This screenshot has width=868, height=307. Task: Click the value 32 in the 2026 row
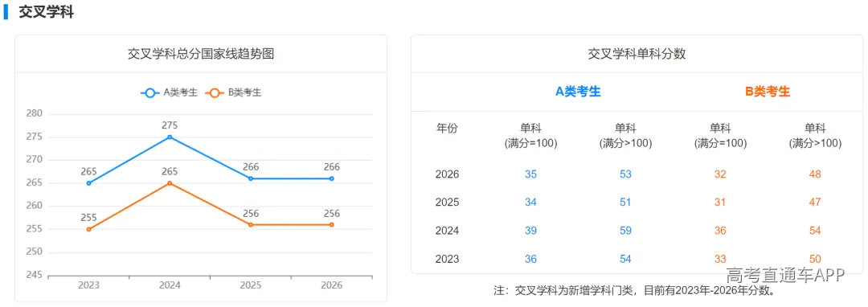(720, 174)
